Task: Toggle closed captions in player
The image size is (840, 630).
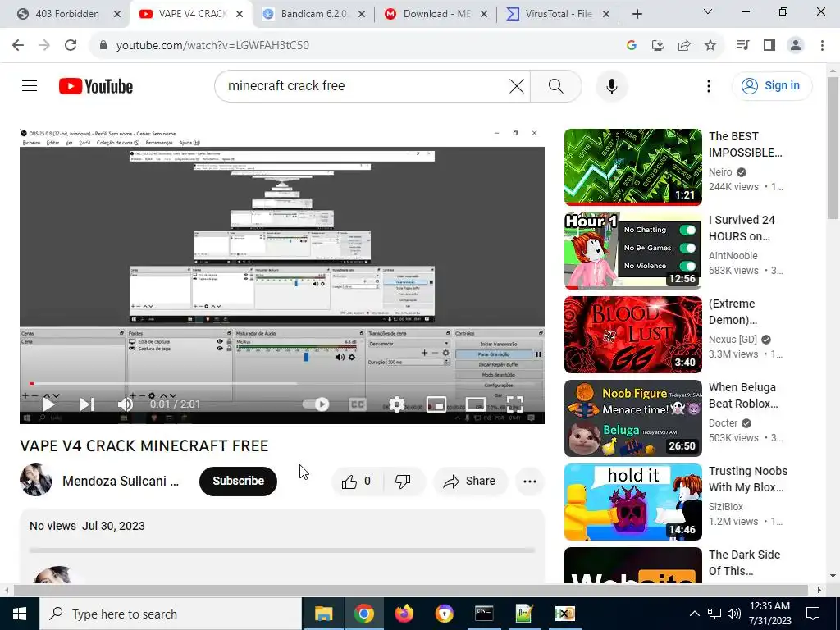Action: pyautogui.click(x=358, y=404)
